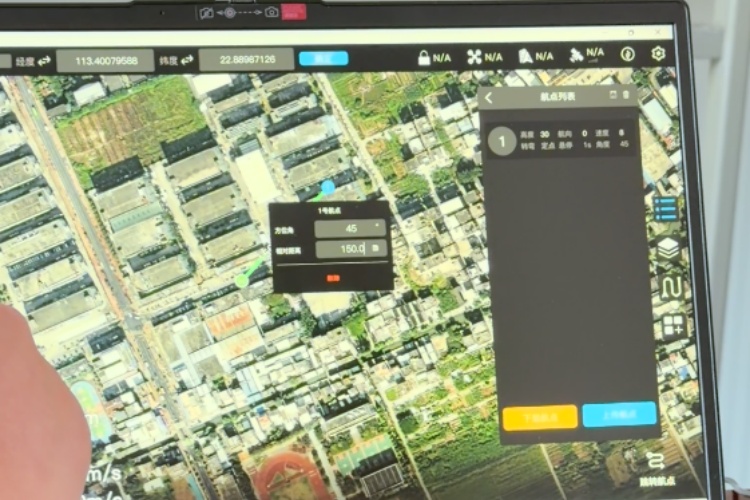Click the blue upload waypoints button
The height and width of the screenshot is (500, 750).
(619, 415)
